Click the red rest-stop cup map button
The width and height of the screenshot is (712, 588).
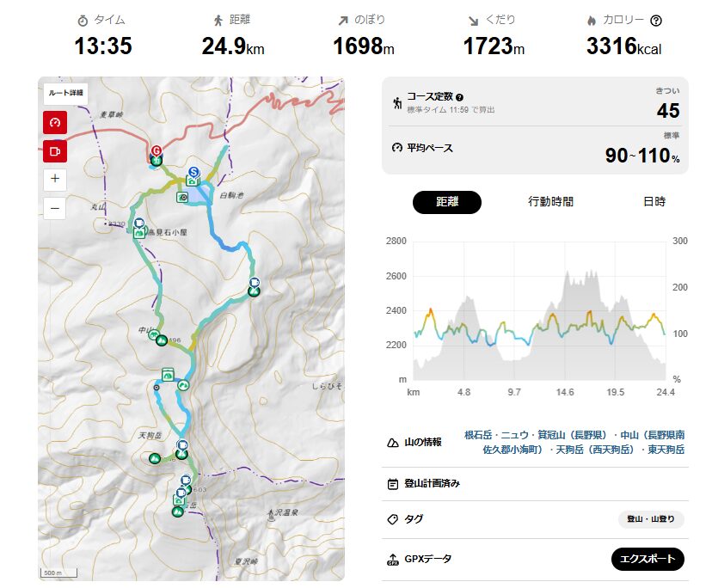coord(55,150)
